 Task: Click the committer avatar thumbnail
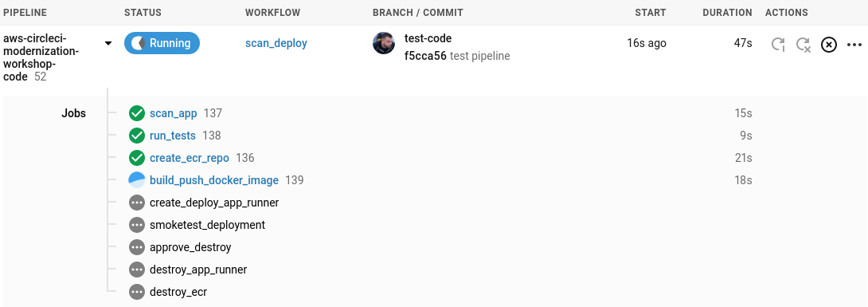[x=384, y=43]
